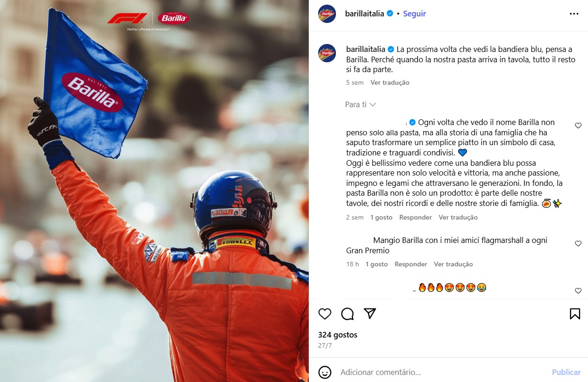Expand the Para ti comments sorting dropdown
Screen dimensions: 588x382
click(x=360, y=104)
